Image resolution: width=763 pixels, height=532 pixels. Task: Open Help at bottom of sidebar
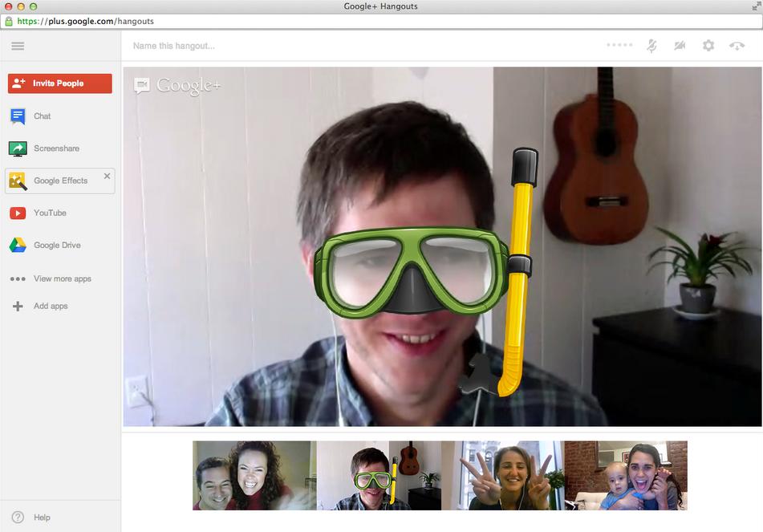42,518
